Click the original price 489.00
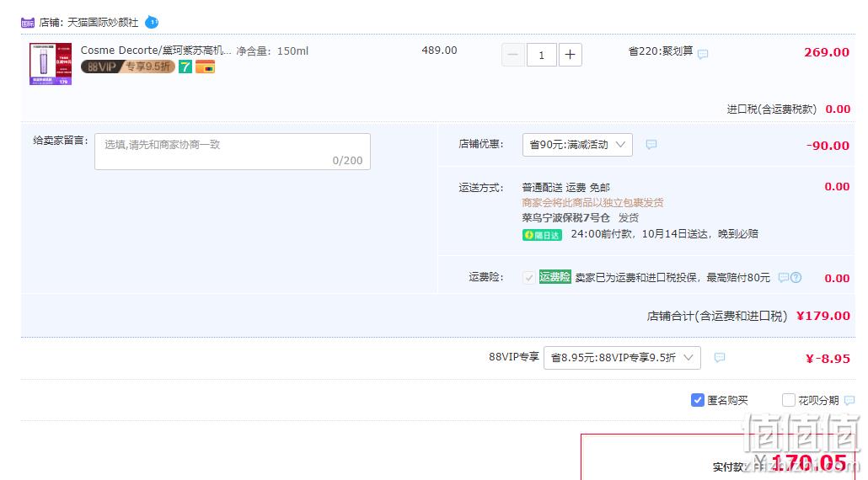The image size is (868, 480). [x=440, y=51]
